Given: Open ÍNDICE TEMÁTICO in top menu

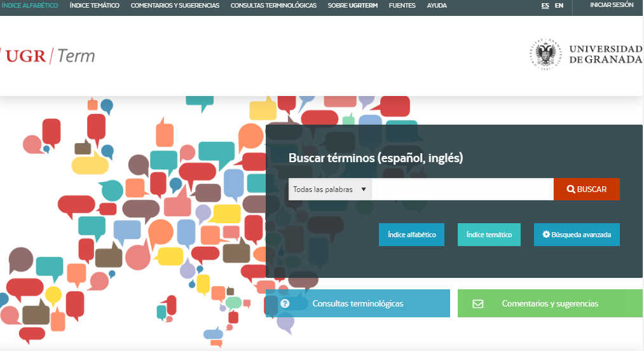Looking at the screenshot, I should click(94, 6).
